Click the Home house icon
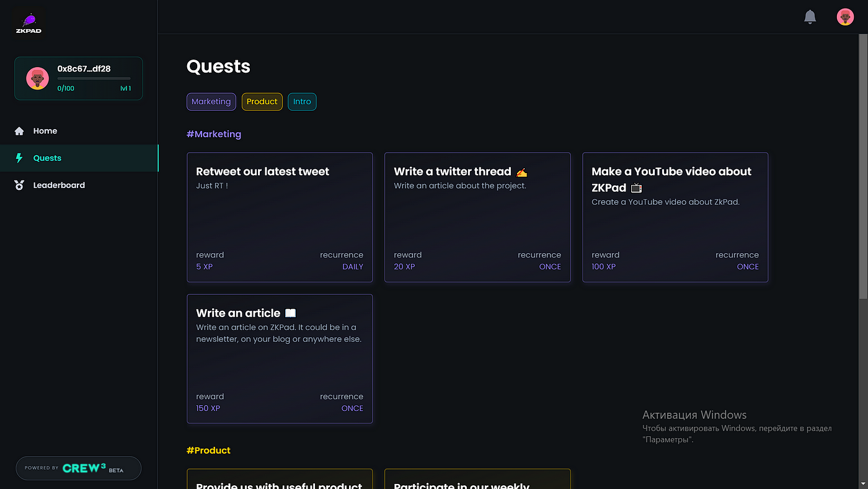 [x=19, y=131]
